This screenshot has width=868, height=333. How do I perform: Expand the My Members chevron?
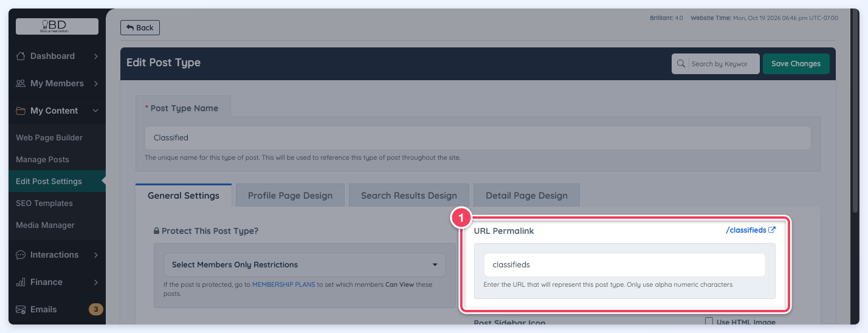click(96, 83)
